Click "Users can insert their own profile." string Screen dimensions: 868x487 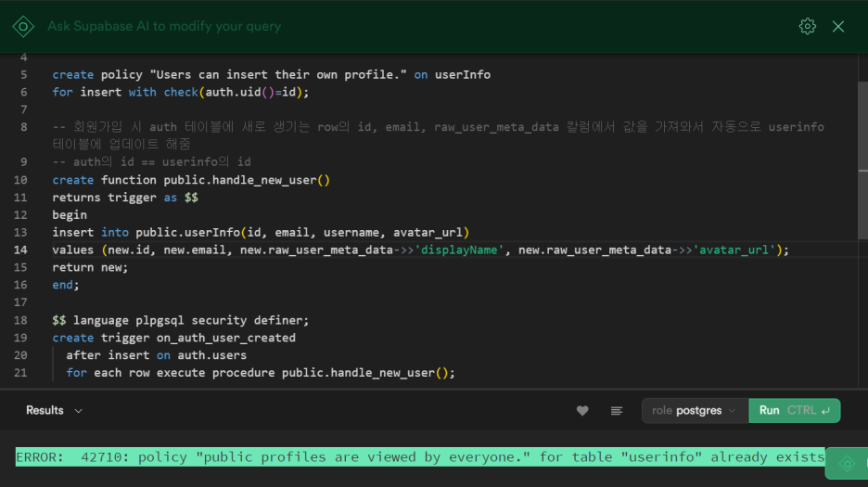(x=278, y=75)
